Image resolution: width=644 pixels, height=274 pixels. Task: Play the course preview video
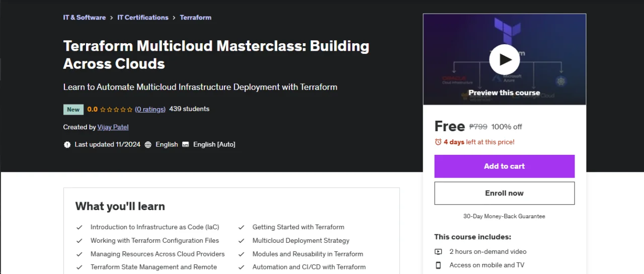pyautogui.click(x=504, y=59)
